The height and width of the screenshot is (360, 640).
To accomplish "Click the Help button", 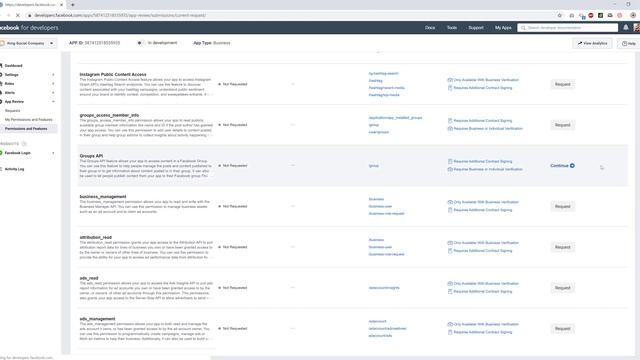I will point(629,43).
